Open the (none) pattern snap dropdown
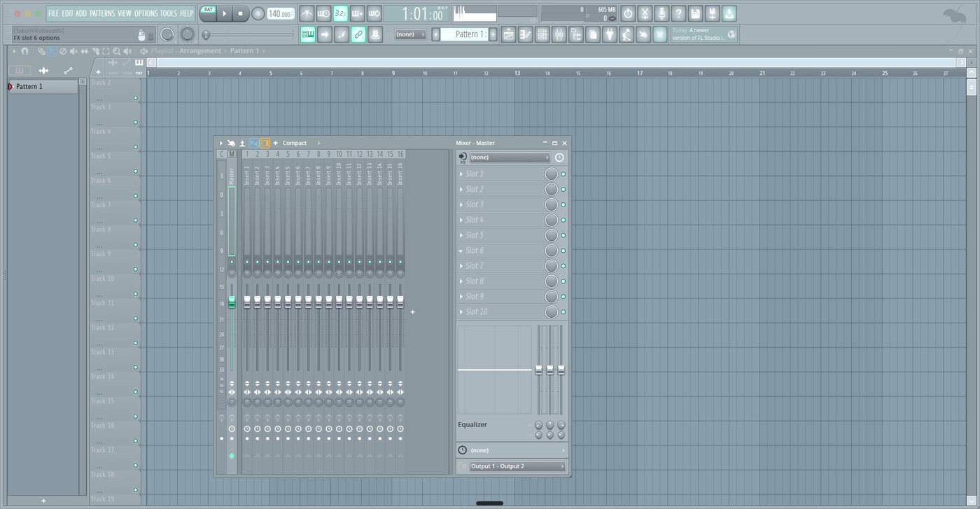 (410, 34)
